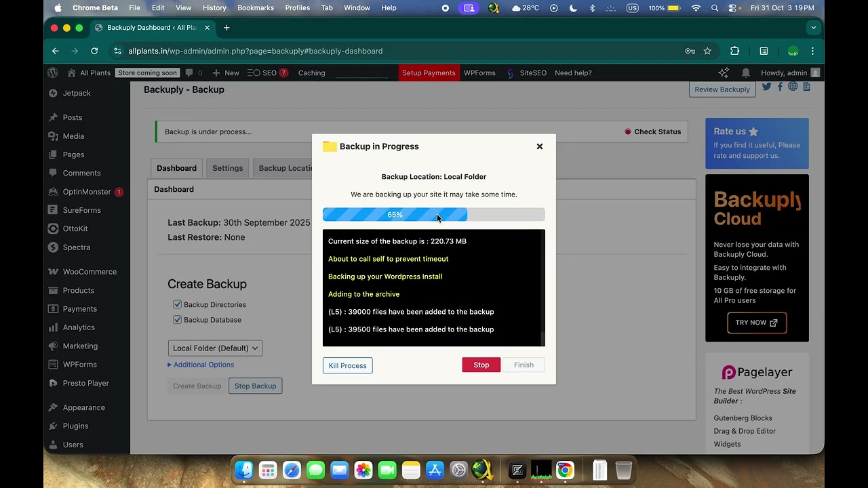The height and width of the screenshot is (488, 868).
Task: Click Howdy, admin account menu
Action: pos(790,73)
